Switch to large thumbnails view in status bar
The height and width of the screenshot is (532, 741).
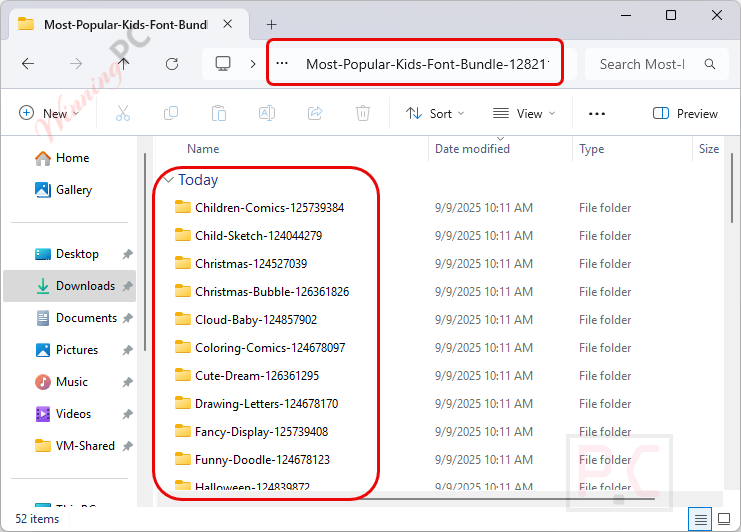(724, 519)
